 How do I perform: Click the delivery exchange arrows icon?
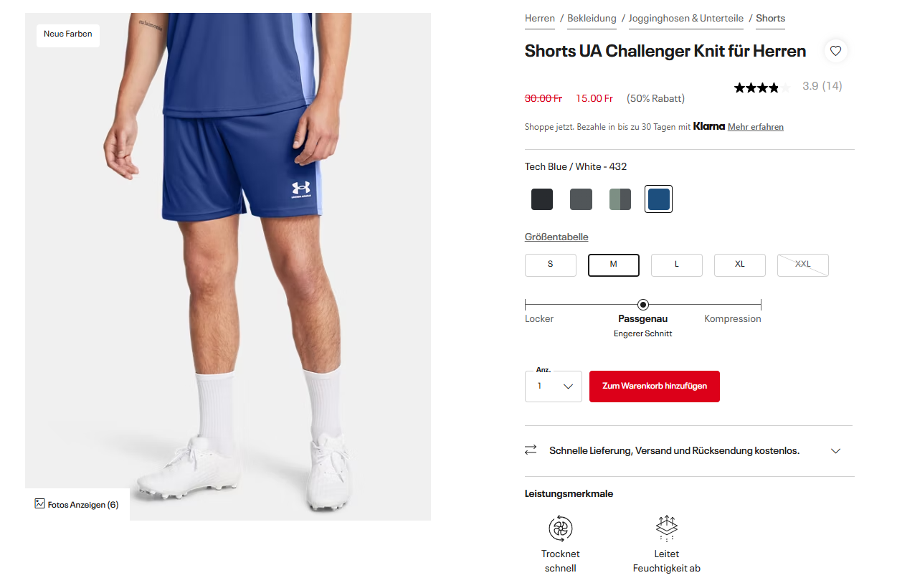tap(531, 450)
